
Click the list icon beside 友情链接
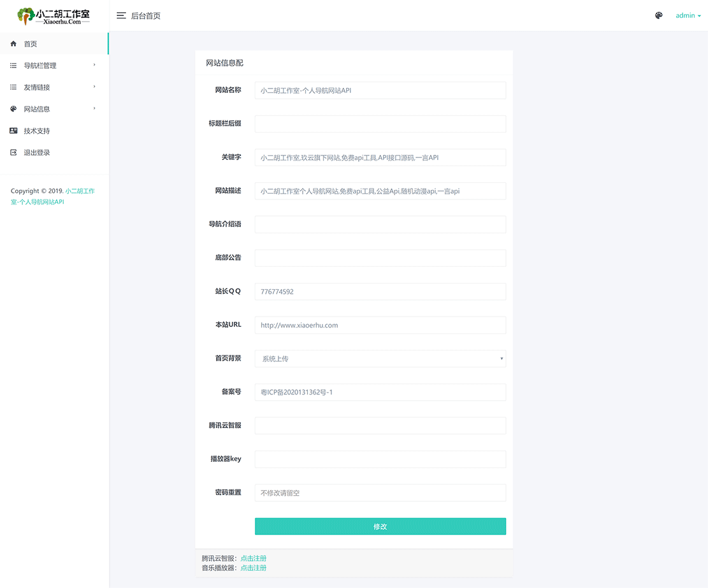(13, 87)
